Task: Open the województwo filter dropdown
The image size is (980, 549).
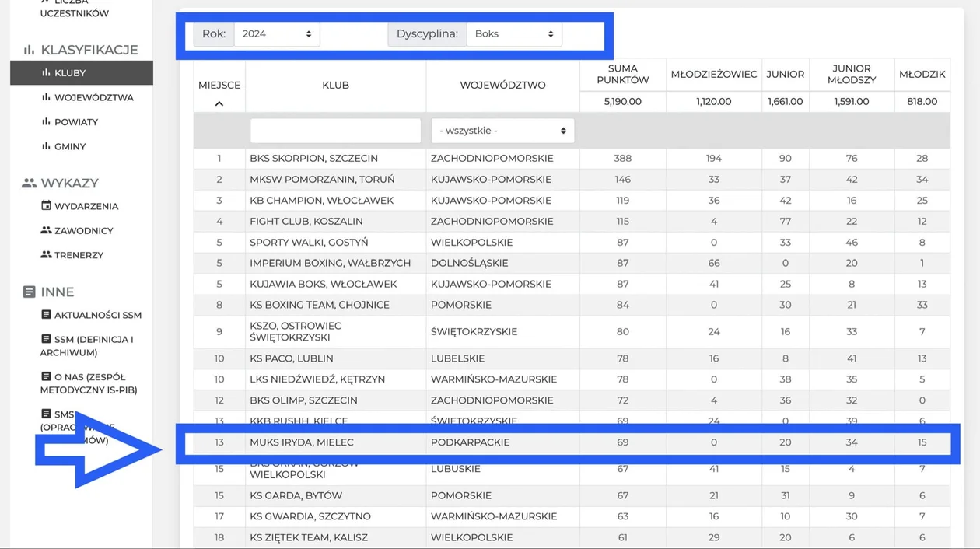Action: [x=502, y=131]
